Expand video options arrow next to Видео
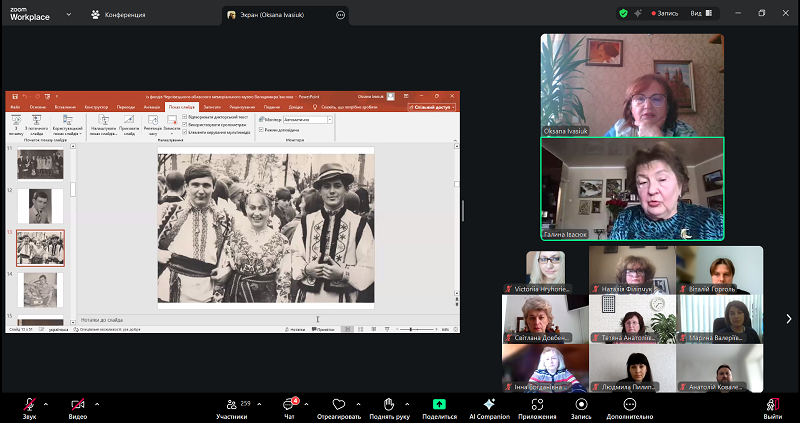Screen dimensions: 800x423 [x=96, y=403]
